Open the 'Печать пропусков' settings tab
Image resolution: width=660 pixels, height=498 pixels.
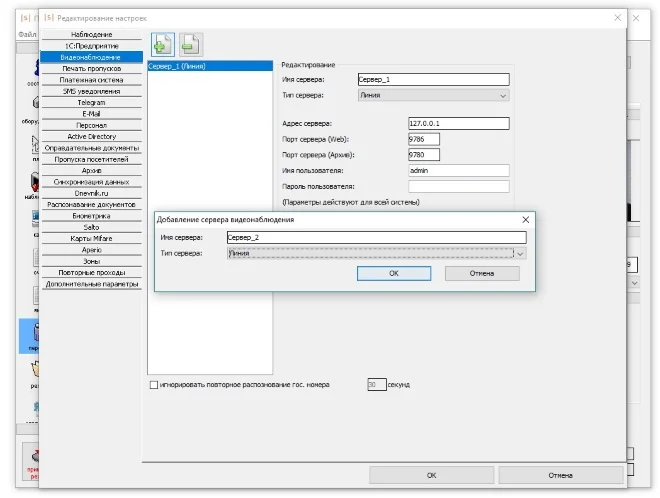[92, 68]
